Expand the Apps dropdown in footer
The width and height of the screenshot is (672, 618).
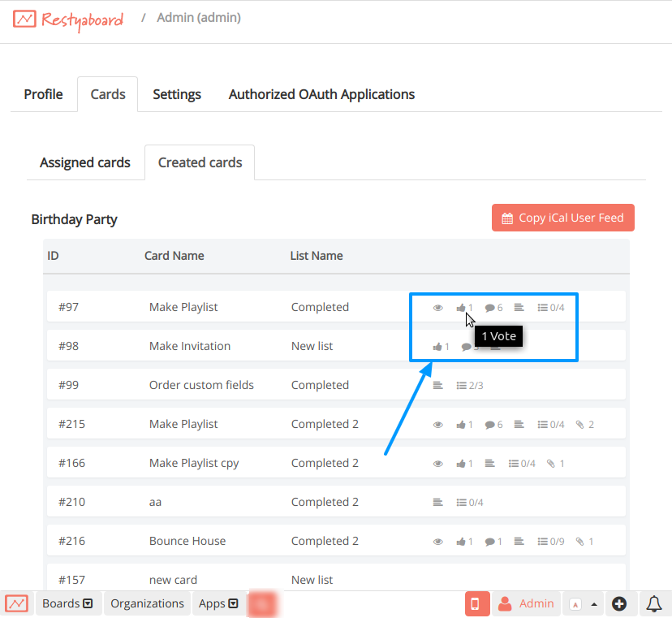[x=218, y=603]
